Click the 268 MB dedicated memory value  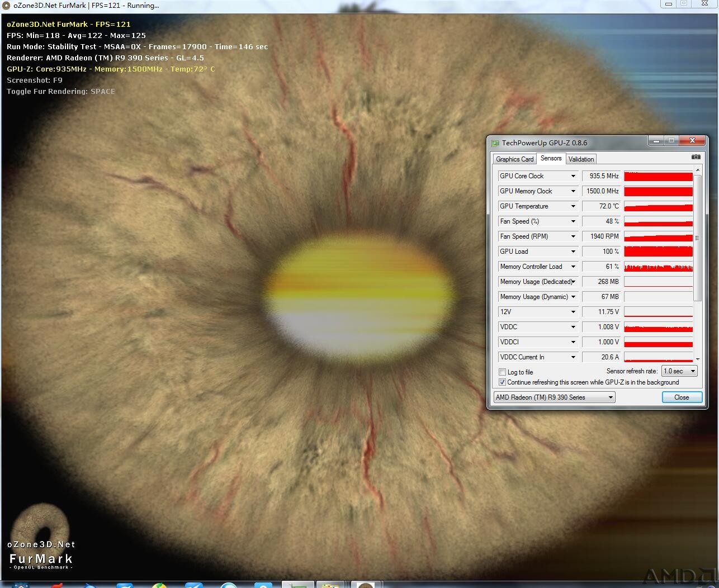[x=602, y=282]
